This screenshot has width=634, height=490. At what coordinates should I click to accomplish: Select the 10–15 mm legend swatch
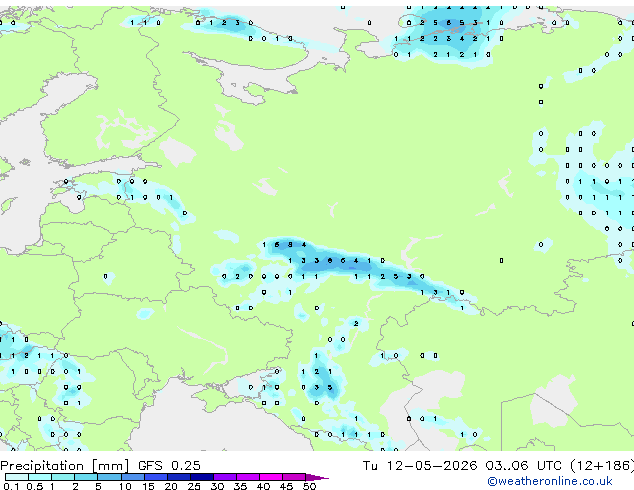coord(133,477)
